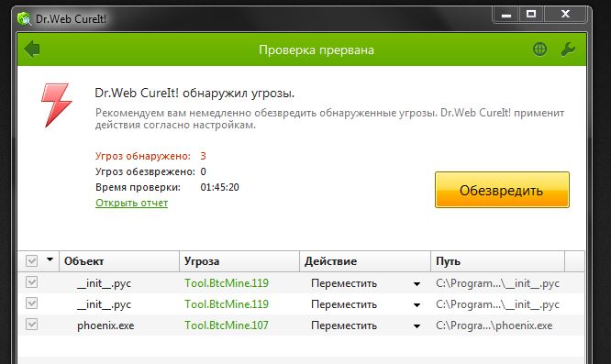Open scan settings wrench icon
Image resolution: width=611 pixels, height=364 pixels.
pyautogui.click(x=568, y=50)
